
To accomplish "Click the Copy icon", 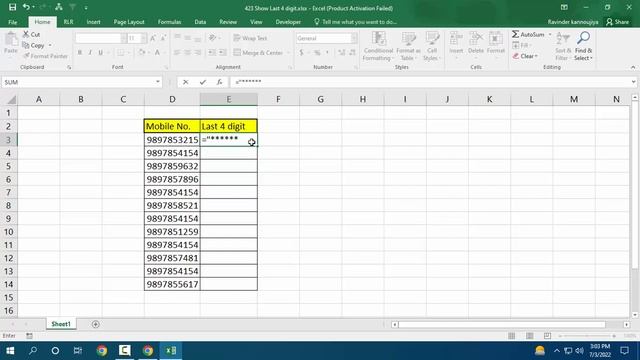I will click(x=26, y=45).
